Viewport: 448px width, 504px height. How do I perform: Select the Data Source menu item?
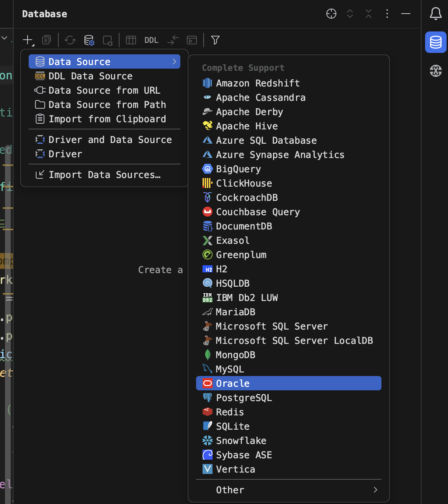[104, 61]
